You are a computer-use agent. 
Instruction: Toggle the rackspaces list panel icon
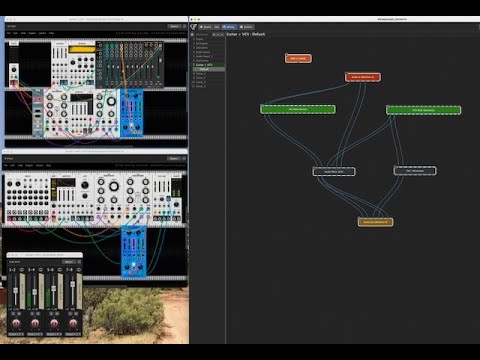point(192,34)
